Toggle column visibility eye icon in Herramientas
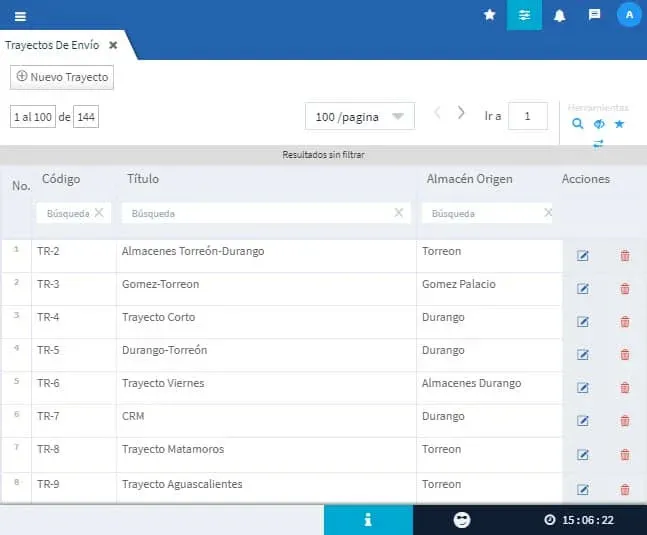Viewport: 647px width, 535px height. (x=599, y=124)
